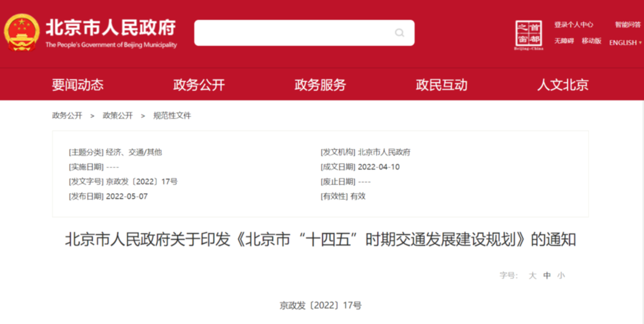This screenshot has width=644, height=324.
Task: Click inside the search input field
Action: [295, 33]
